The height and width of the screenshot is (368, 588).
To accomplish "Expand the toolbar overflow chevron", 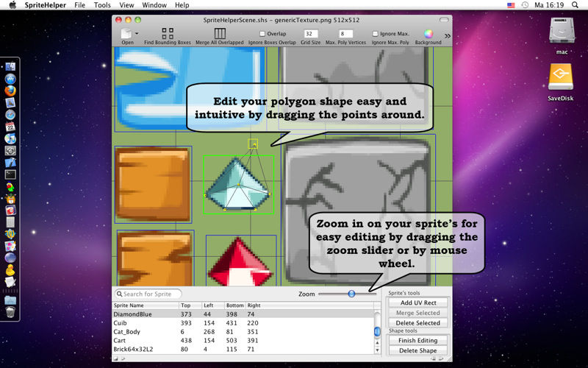I will (x=448, y=36).
